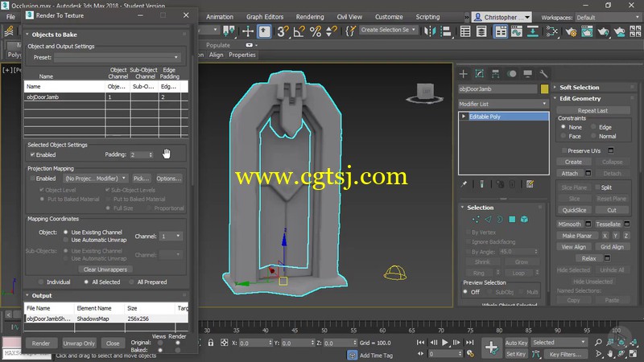644x362 pixels.
Task: Click the Mirror tool icon
Action: tap(430, 31)
